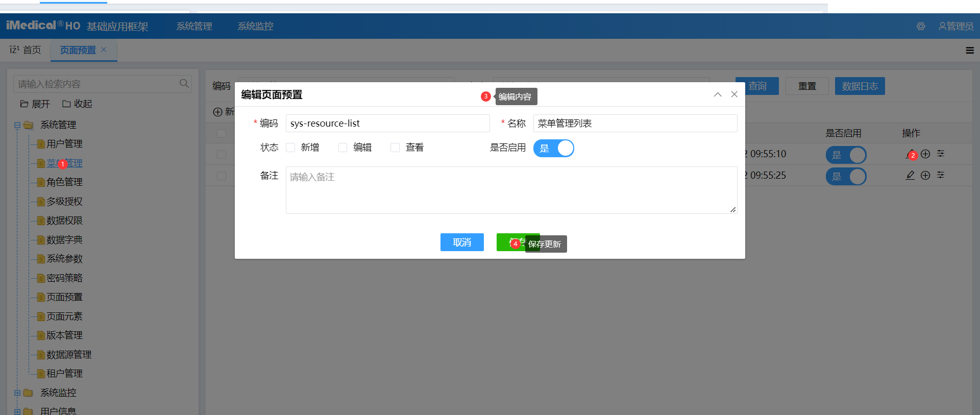Click the plus circle icon in the 09:55:25 row
Viewport: 980px width, 415px height.
point(925,175)
